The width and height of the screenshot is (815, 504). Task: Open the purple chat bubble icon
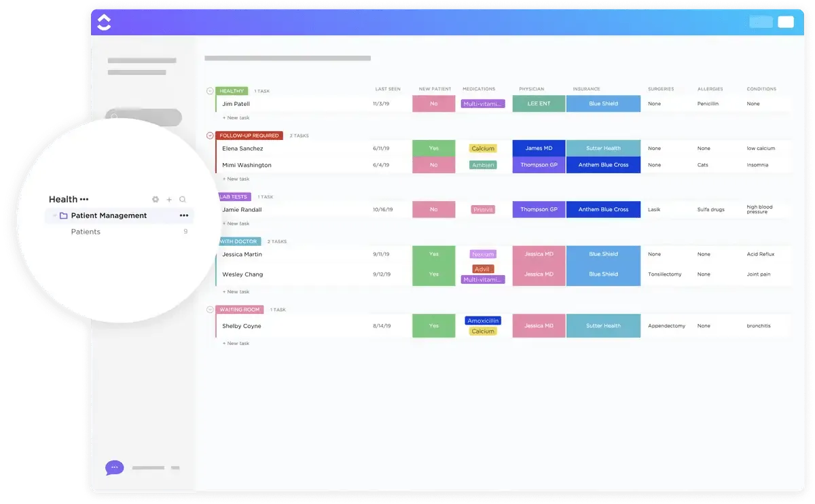coord(114,467)
